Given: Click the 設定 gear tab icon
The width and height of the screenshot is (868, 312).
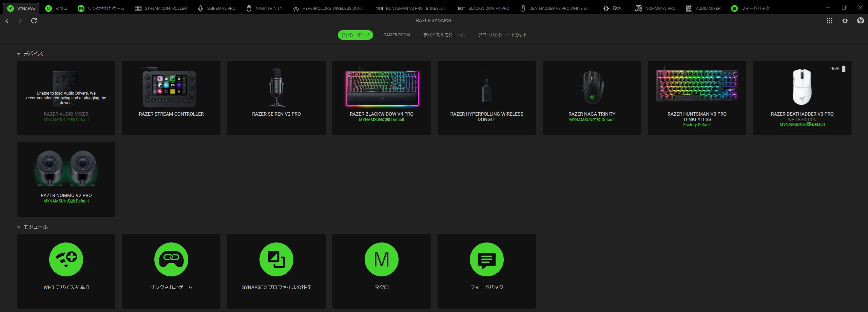Looking at the screenshot, I should click(606, 8).
